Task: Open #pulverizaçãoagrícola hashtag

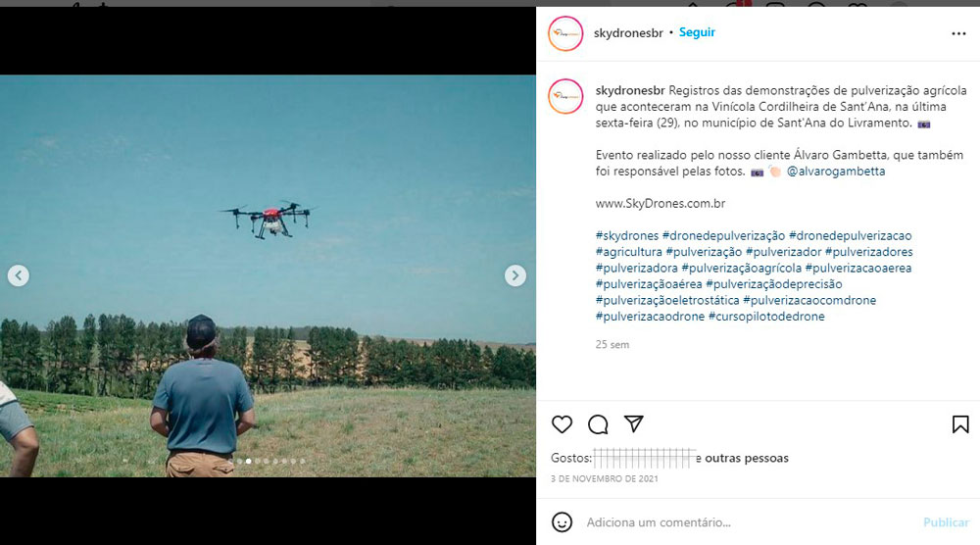Action: click(741, 269)
